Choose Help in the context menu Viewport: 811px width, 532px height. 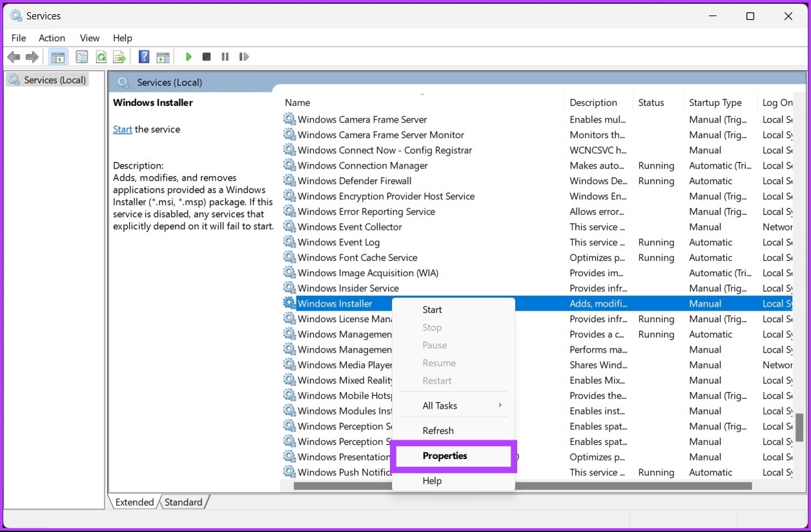(x=453, y=481)
